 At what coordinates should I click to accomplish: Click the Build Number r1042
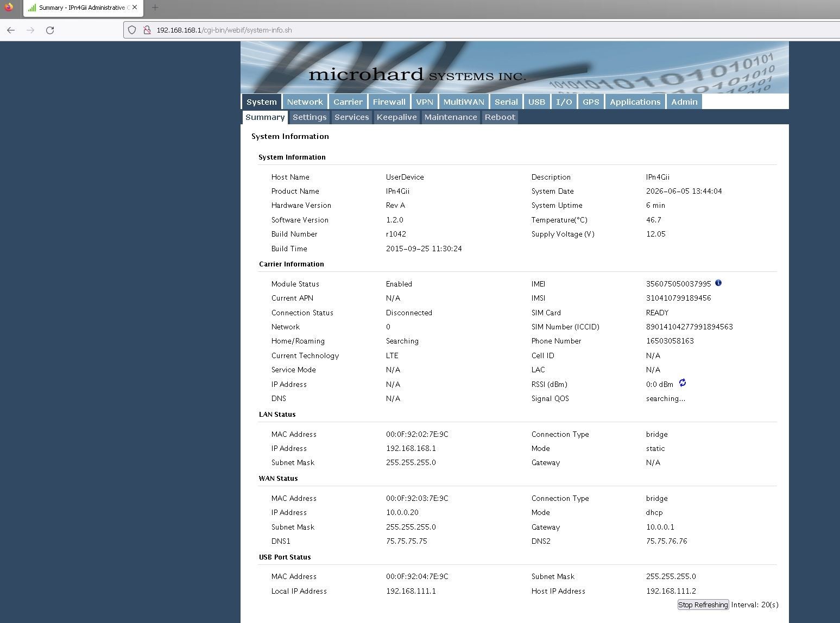[x=396, y=234]
